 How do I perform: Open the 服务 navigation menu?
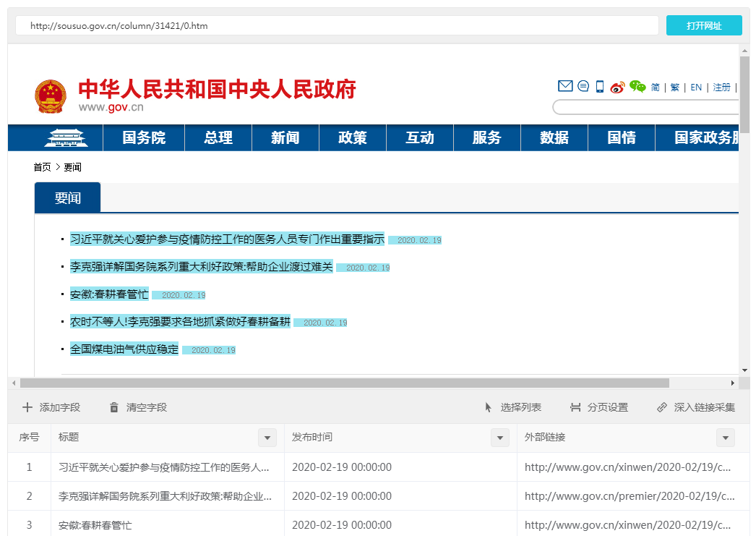click(x=487, y=138)
